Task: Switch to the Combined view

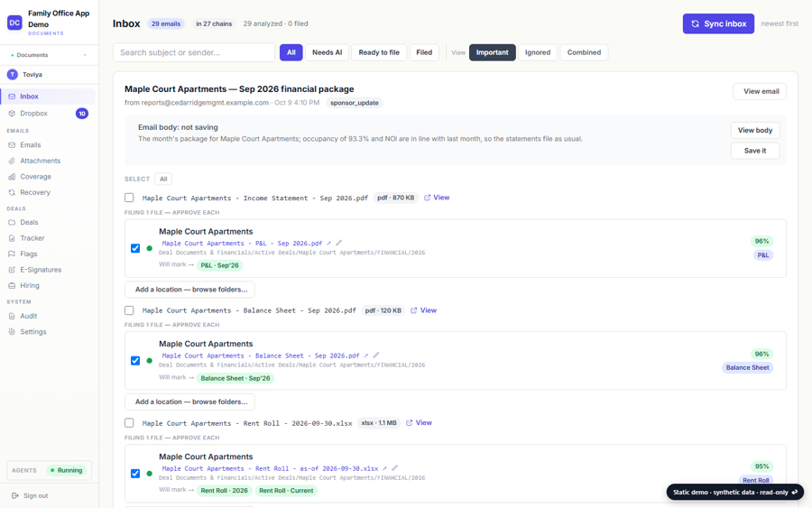Action: pyautogui.click(x=584, y=52)
